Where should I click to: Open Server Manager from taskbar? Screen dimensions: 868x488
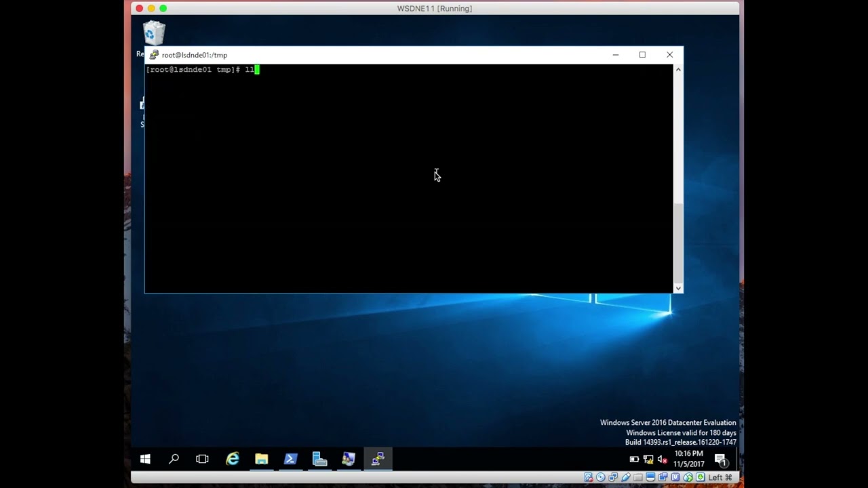[x=319, y=459]
